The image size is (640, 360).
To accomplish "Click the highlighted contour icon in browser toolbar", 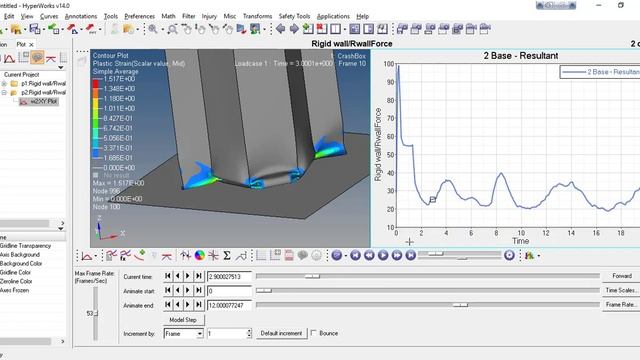I will tap(37, 58).
